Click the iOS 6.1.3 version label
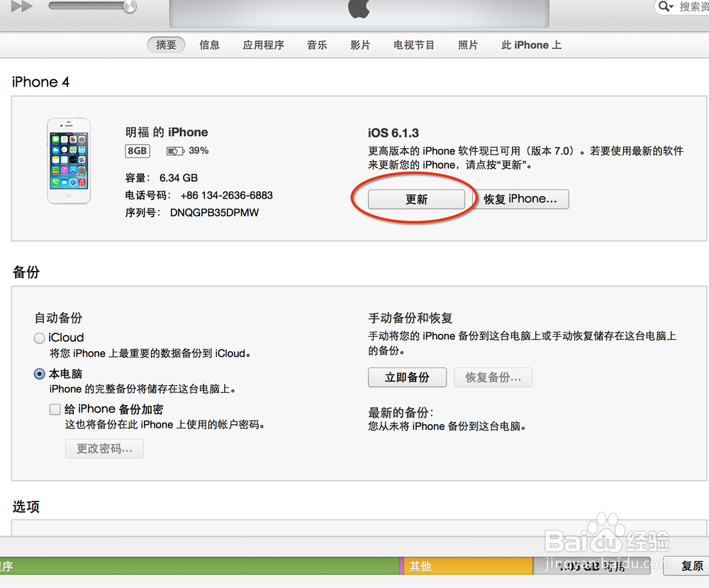 coord(393,133)
